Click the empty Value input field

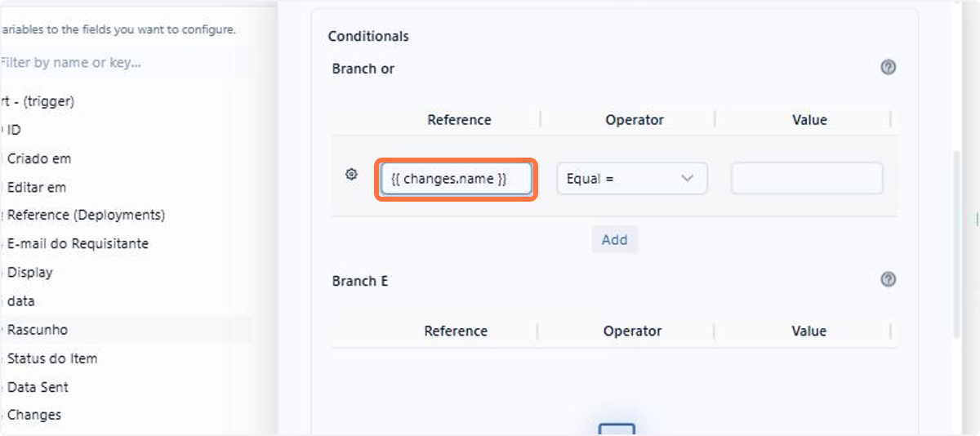(807, 179)
